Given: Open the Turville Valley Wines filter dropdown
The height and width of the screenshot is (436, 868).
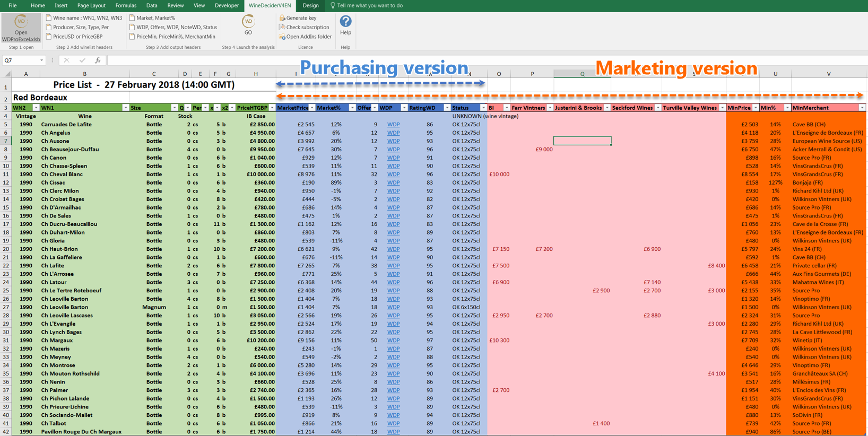Looking at the screenshot, I should coord(722,108).
